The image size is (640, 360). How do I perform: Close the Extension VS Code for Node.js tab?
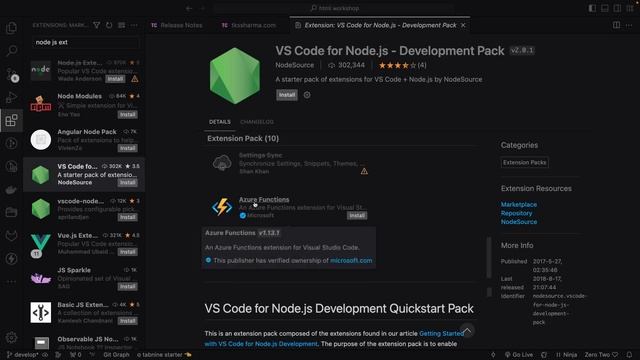coord(463,25)
